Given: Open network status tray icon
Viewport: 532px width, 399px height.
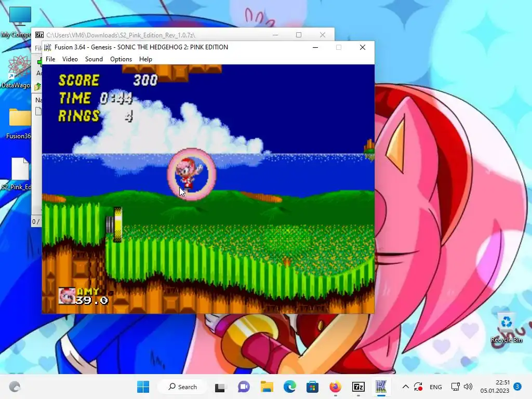Looking at the screenshot, I should (x=455, y=387).
